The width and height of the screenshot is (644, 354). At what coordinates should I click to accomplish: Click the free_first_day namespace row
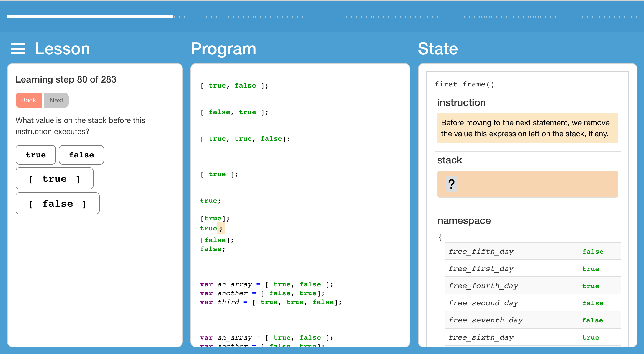[533, 268]
